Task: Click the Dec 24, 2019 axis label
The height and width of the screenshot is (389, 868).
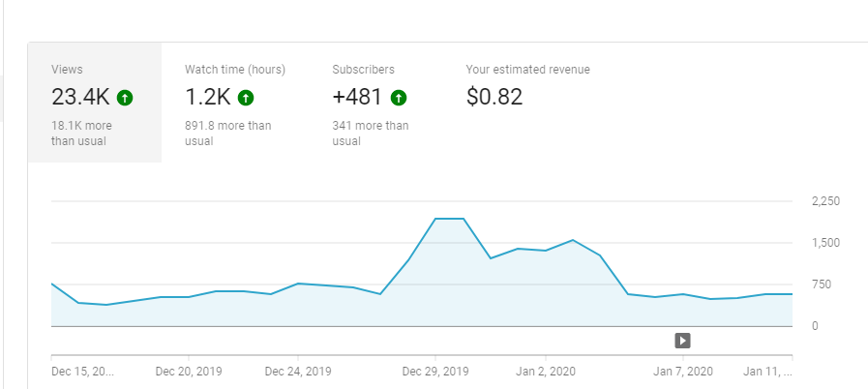Action: 298,372
